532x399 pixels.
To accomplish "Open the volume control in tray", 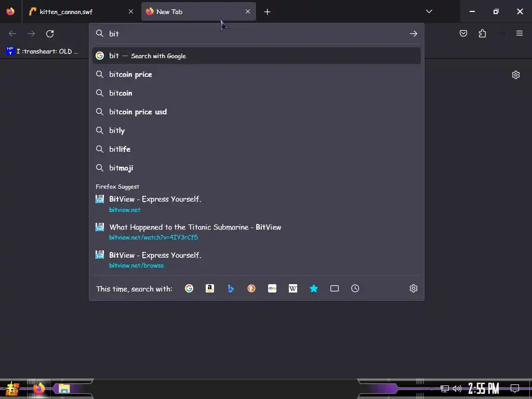I will 457,389.
